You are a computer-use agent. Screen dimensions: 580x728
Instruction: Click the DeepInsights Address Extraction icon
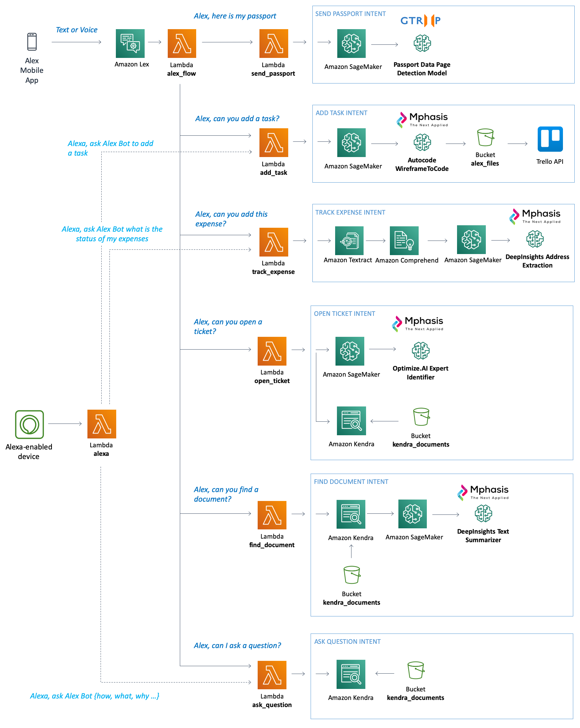535,239
